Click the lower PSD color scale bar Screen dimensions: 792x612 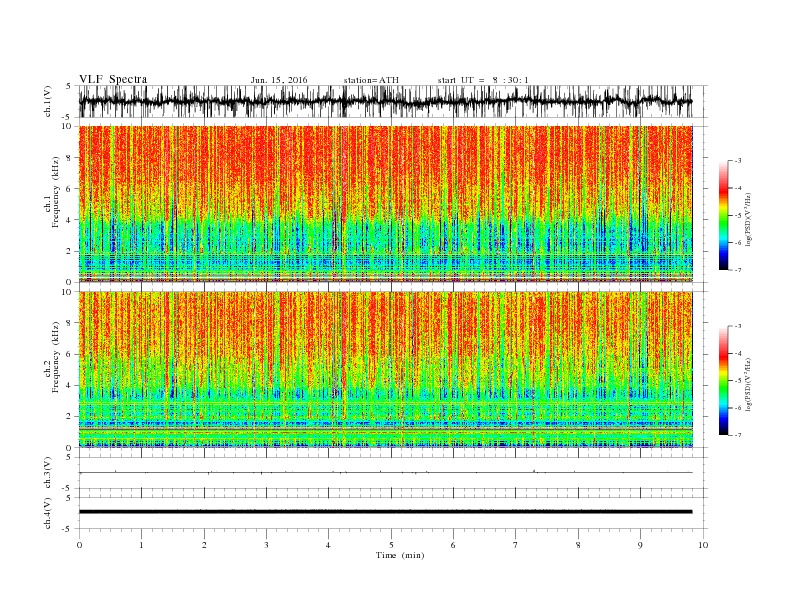tap(723, 381)
